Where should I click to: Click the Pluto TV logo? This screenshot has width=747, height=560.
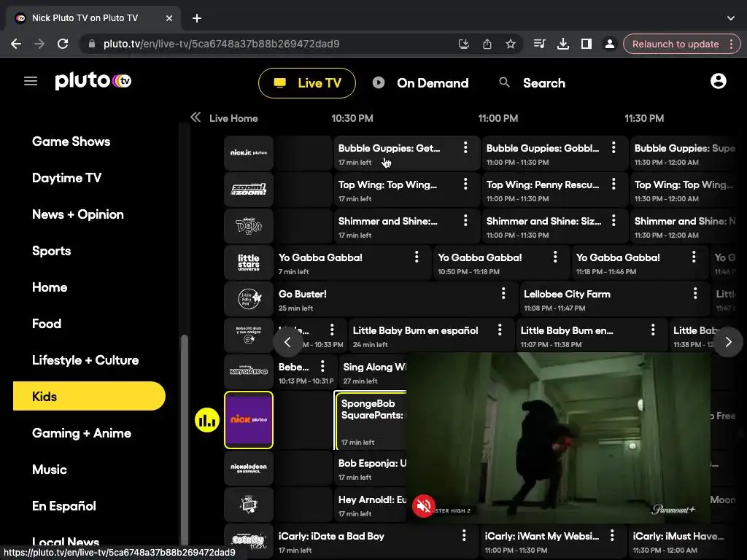pyautogui.click(x=93, y=81)
